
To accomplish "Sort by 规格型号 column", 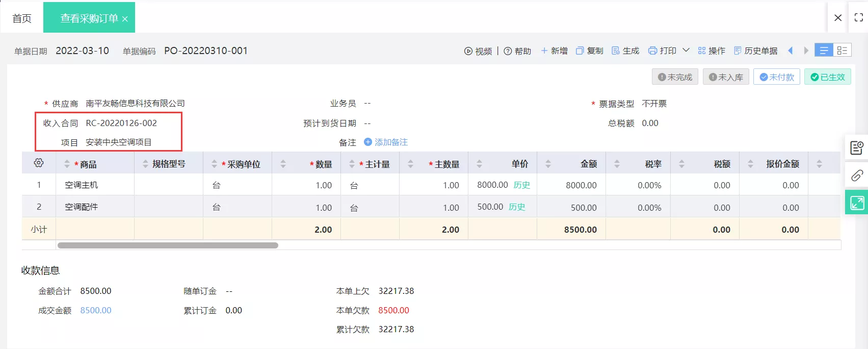I will [x=145, y=164].
